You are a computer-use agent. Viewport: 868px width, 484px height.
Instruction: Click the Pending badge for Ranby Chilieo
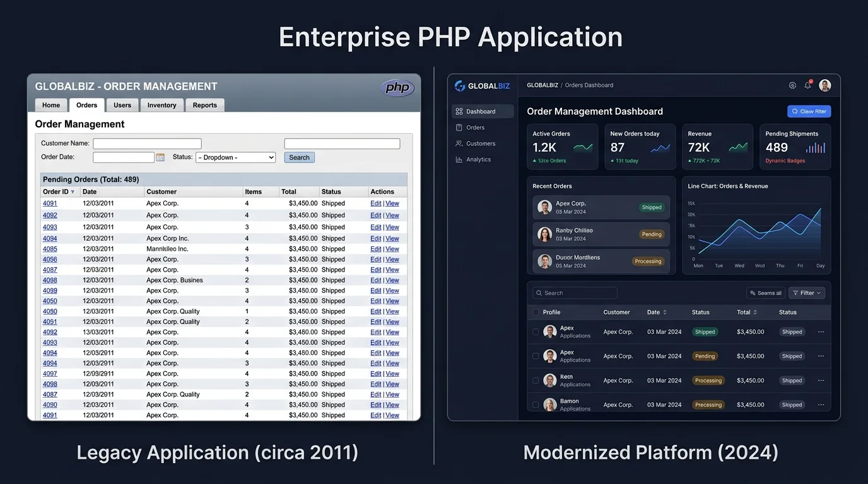652,234
